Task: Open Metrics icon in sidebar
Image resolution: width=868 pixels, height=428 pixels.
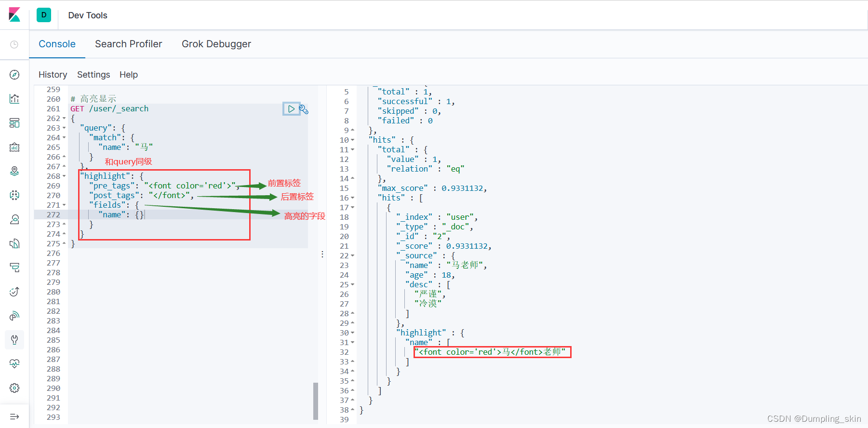Action: (x=14, y=219)
